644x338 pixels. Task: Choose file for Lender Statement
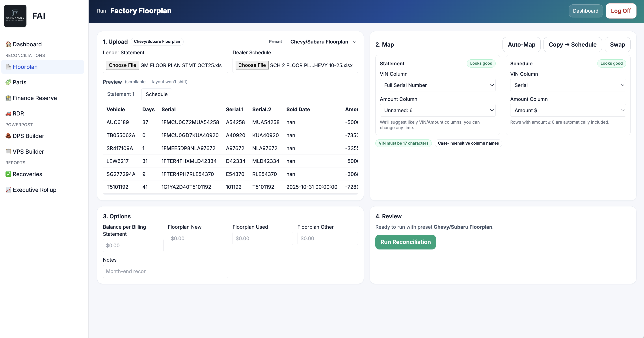tap(122, 65)
